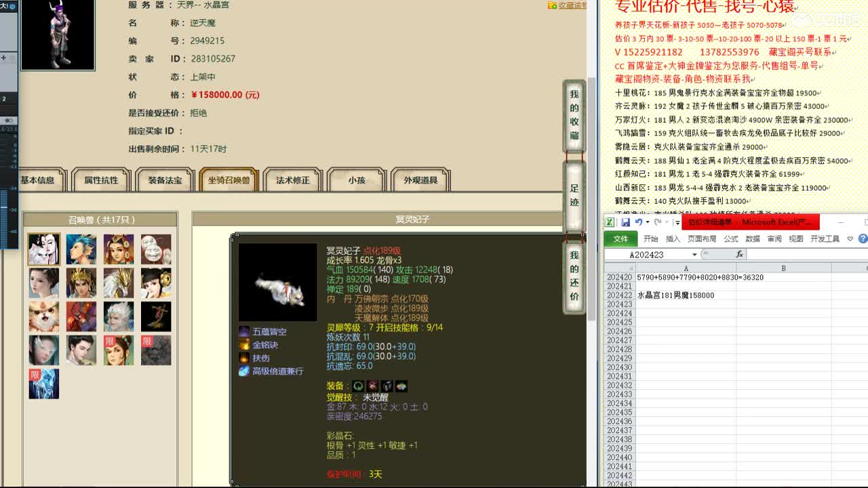Click the Name Box showing A202423
Image resolution: width=868 pixels, height=488 pixels.
tap(646, 254)
